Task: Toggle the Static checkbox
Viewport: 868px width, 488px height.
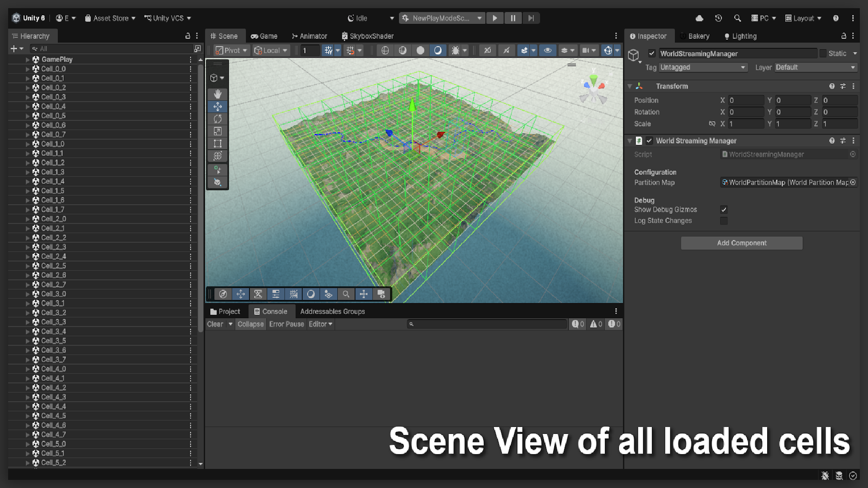Action: click(x=823, y=53)
